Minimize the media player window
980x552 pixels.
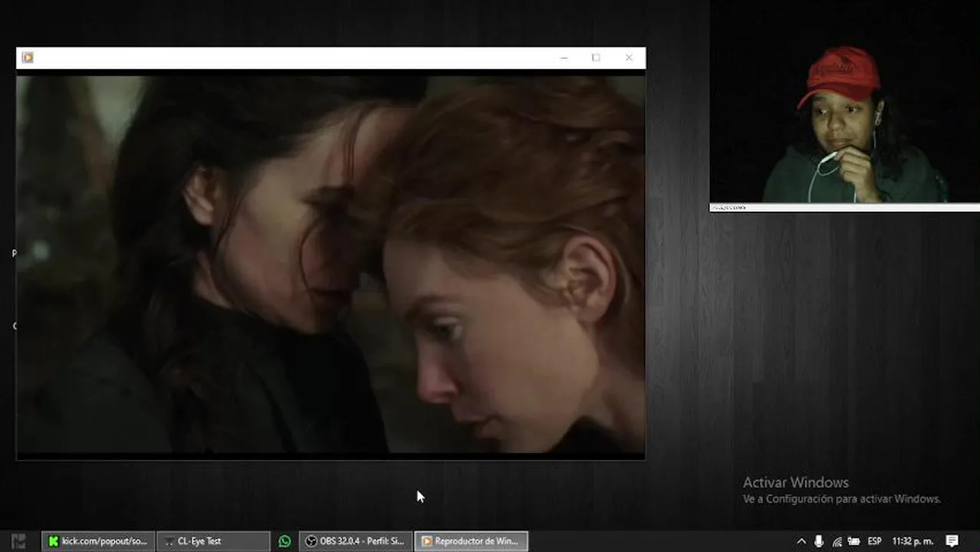pyautogui.click(x=564, y=58)
